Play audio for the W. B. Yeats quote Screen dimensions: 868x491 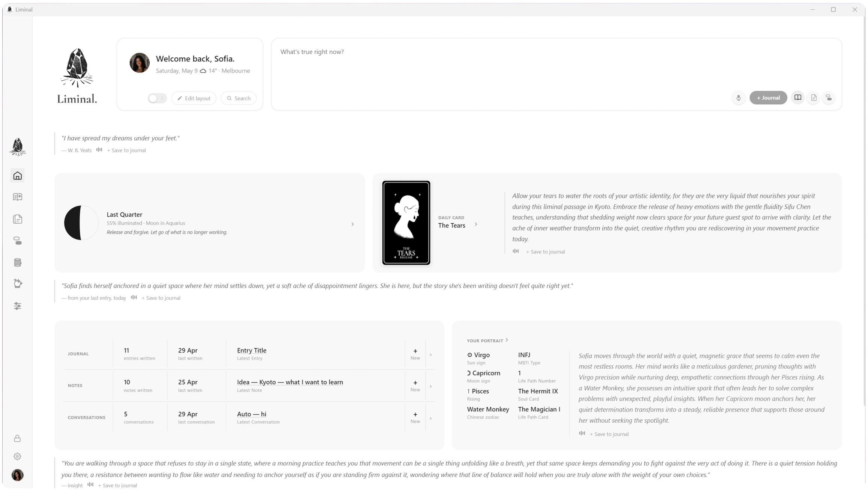[99, 150]
